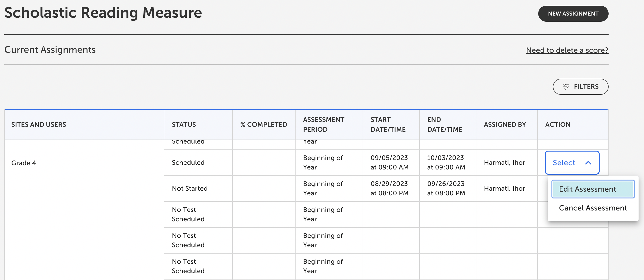Viewport: 644px width, 280px height.
Task: Choose Cancel Assessment from the menu
Action: click(593, 208)
